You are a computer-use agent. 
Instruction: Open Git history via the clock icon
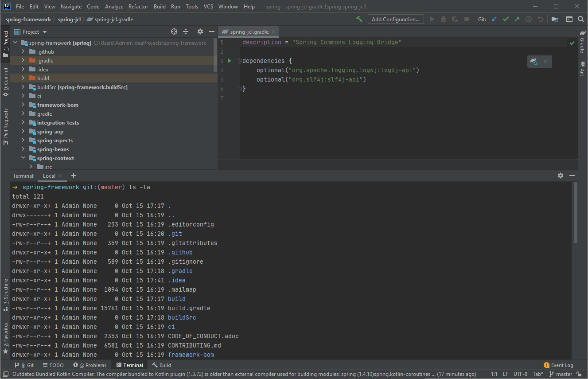(529, 19)
